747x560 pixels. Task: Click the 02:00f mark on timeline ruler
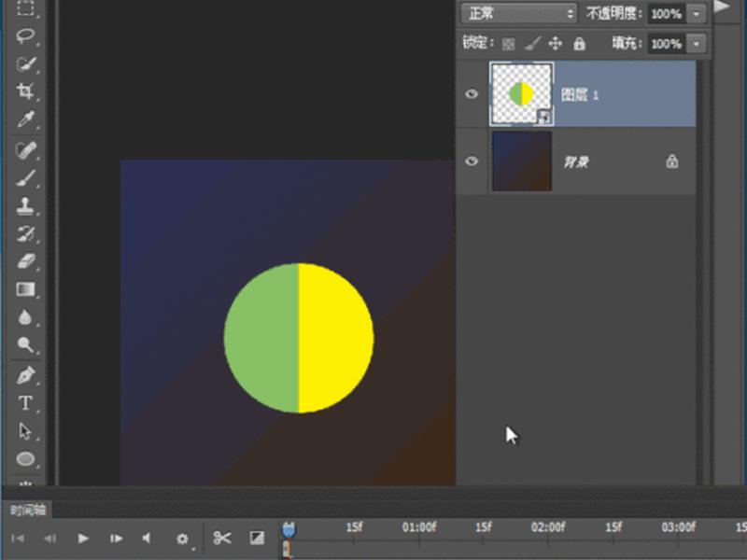[548, 527]
